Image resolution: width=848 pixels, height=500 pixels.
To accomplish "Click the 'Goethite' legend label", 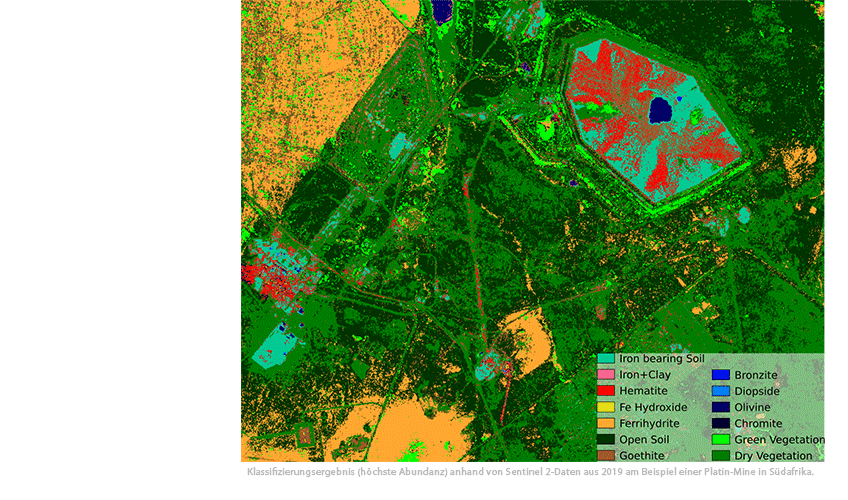I will coord(642,456).
